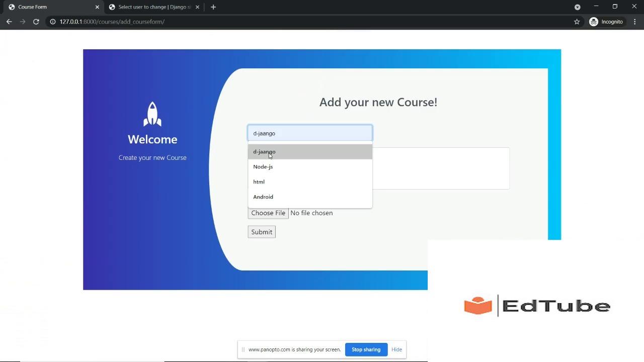The width and height of the screenshot is (644, 362).
Task: Click the EdTube book logo icon
Action: (x=478, y=306)
